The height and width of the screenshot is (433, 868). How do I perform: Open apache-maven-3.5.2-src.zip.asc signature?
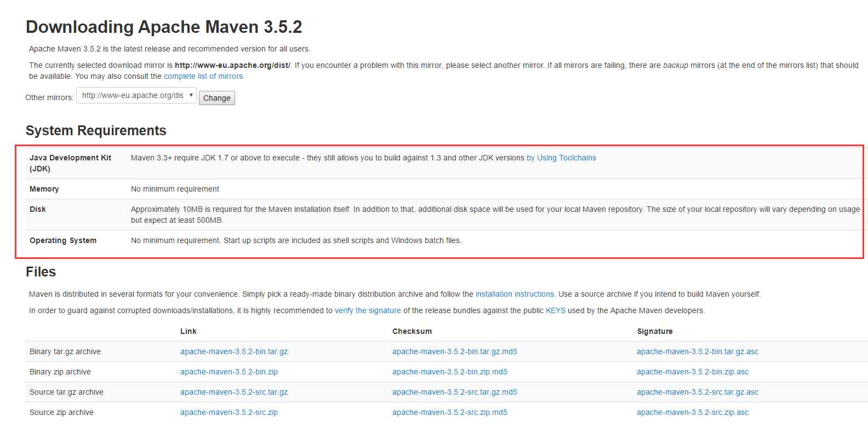pos(693,412)
